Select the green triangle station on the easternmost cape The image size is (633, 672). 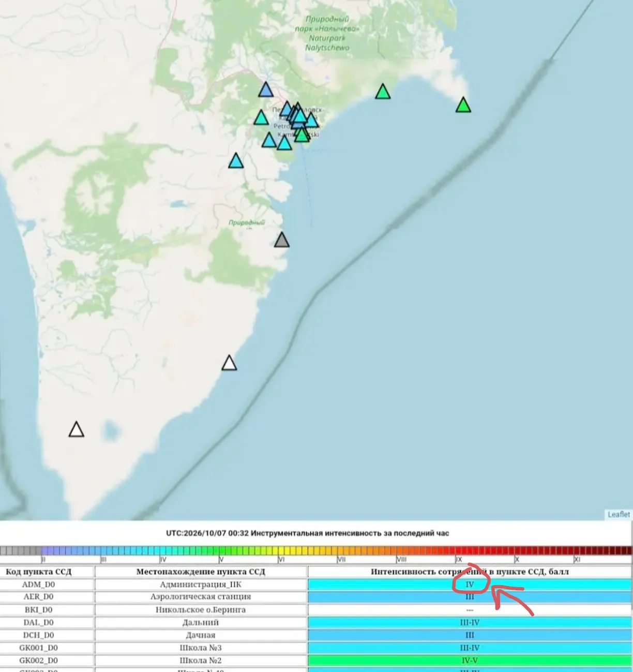(463, 105)
